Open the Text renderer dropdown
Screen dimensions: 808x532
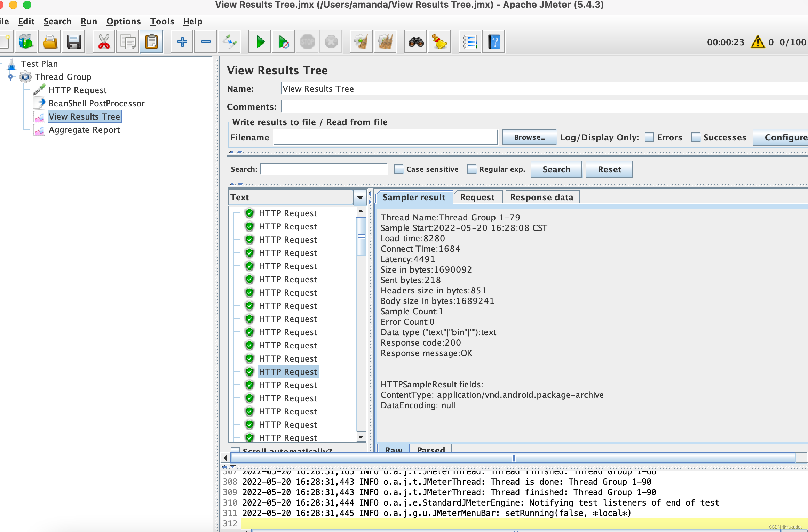(360, 197)
